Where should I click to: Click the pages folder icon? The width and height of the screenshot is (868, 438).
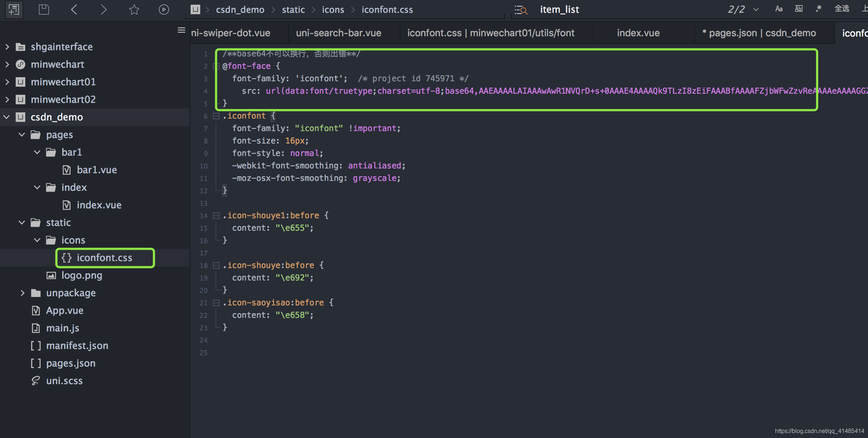coord(35,135)
